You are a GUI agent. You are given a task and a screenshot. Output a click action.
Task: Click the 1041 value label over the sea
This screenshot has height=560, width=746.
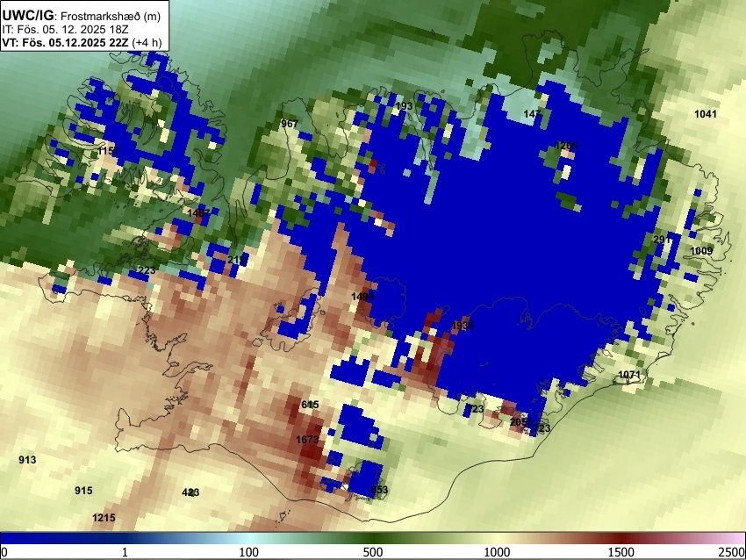click(705, 114)
